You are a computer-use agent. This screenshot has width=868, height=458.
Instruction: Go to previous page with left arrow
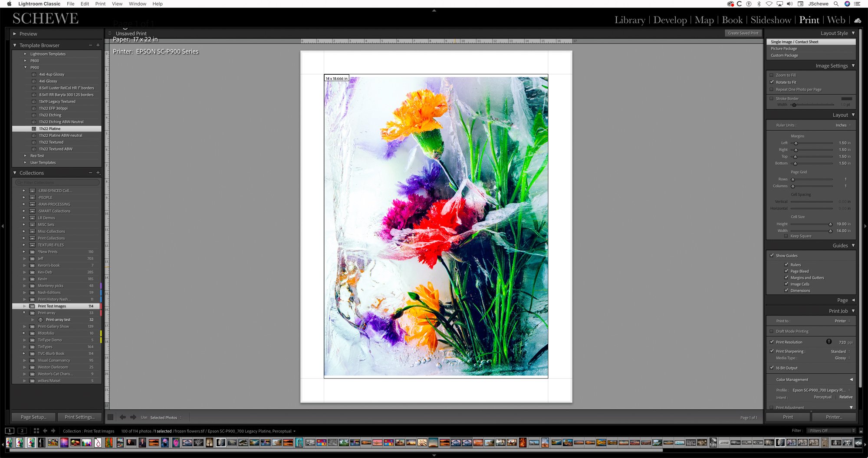click(123, 417)
